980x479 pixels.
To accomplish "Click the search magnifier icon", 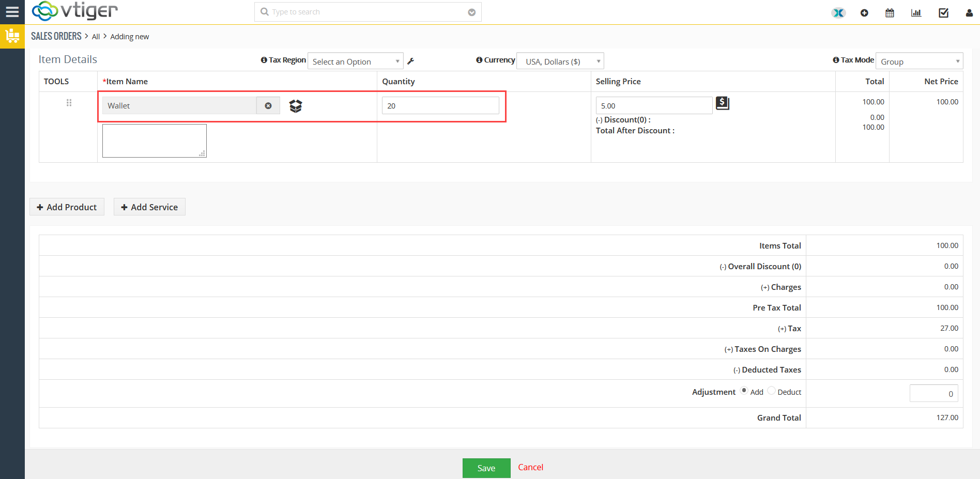I will 265,12.
